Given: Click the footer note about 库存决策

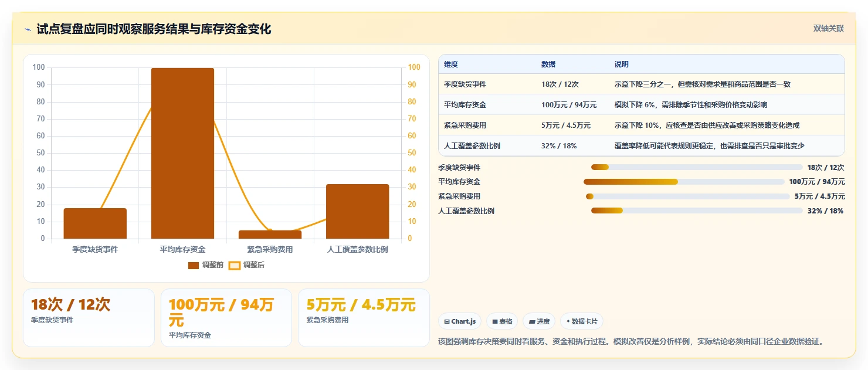Looking at the screenshot, I should [x=631, y=341].
